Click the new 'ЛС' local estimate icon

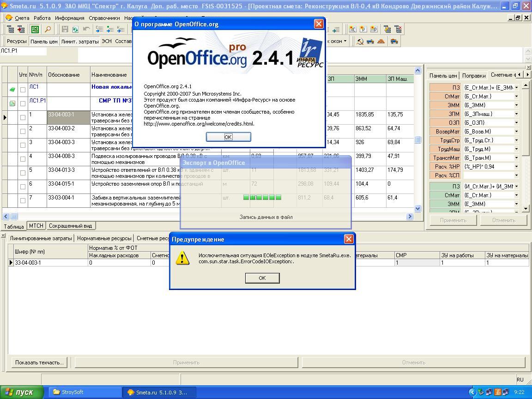click(352, 30)
